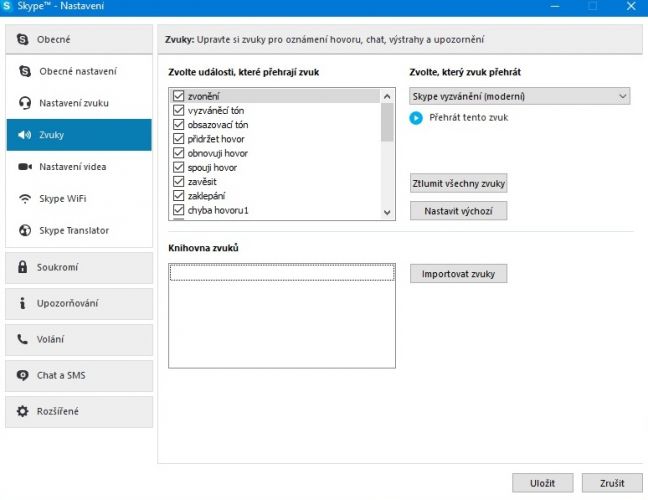Toggle the chyba hovoru1 checkbox

tap(179, 210)
